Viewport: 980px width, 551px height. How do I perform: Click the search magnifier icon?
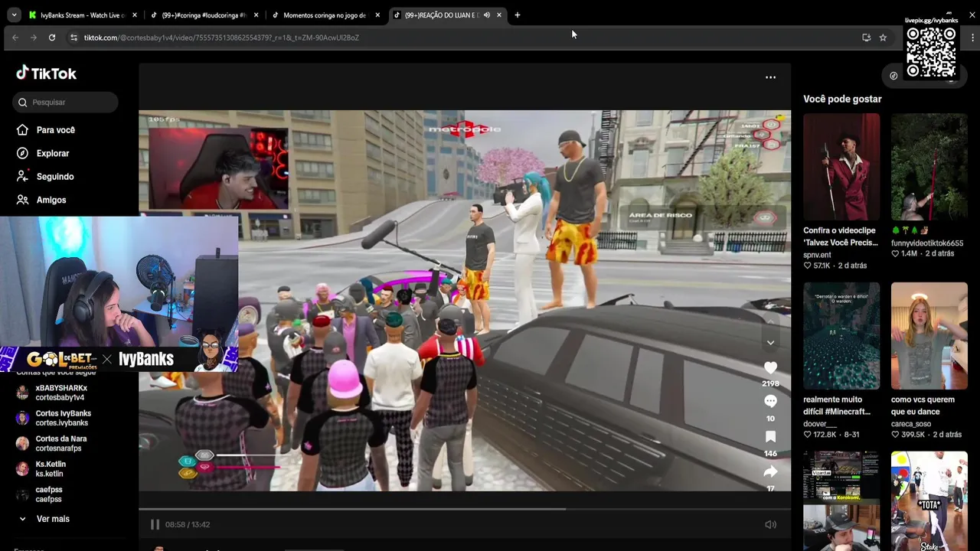23,103
